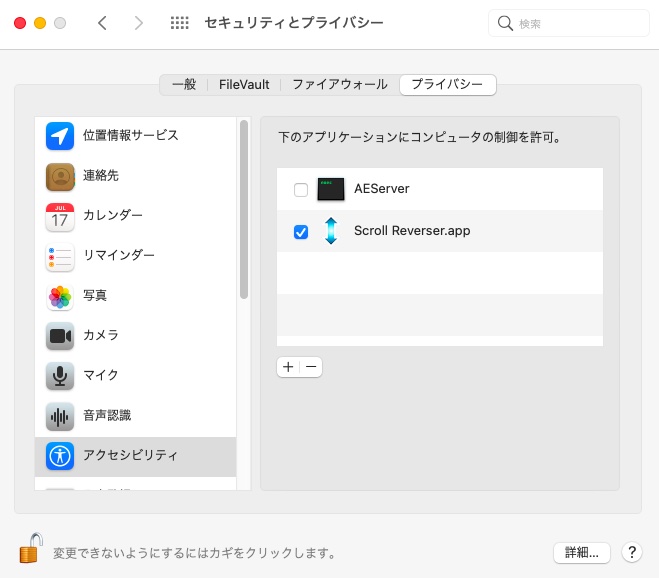Image resolution: width=659 pixels, height=578 pixels.
Task: Click the AEServer terminal icon
Action: coord(331,189)
